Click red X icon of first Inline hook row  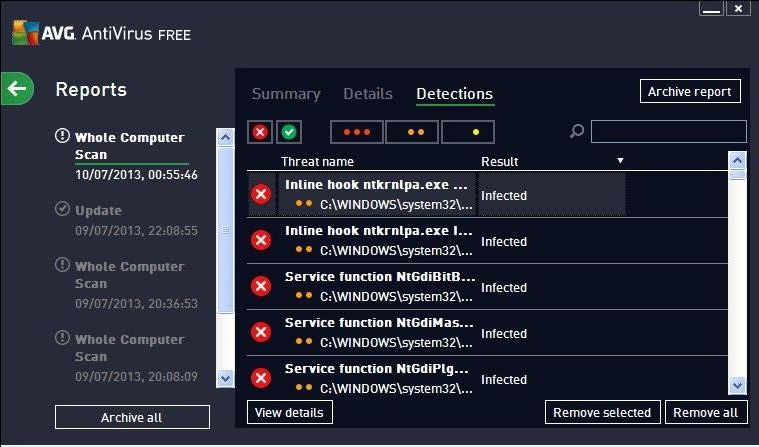261,194
